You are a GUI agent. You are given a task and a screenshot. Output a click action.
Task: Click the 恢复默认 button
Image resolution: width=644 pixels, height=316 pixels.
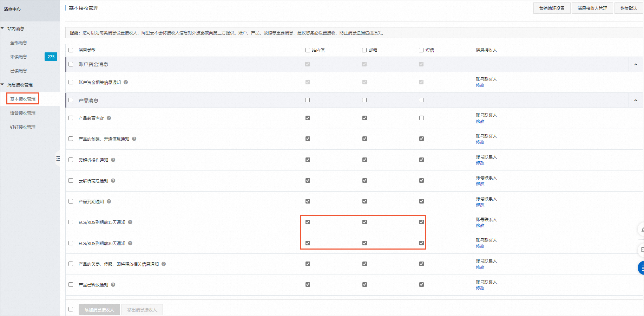point(629,8)
